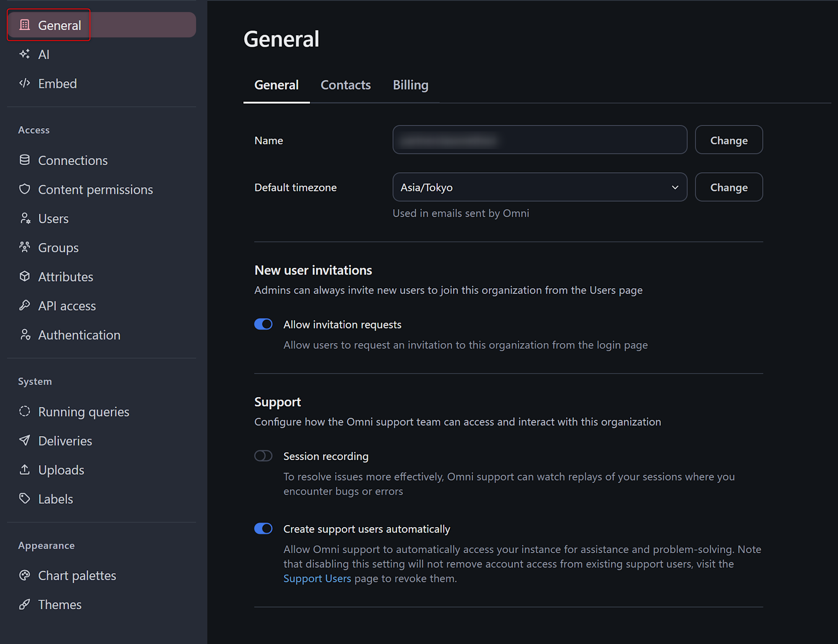Open Chart palettes via its palette icon
The image size is (838, 644).
click(25, 575)
